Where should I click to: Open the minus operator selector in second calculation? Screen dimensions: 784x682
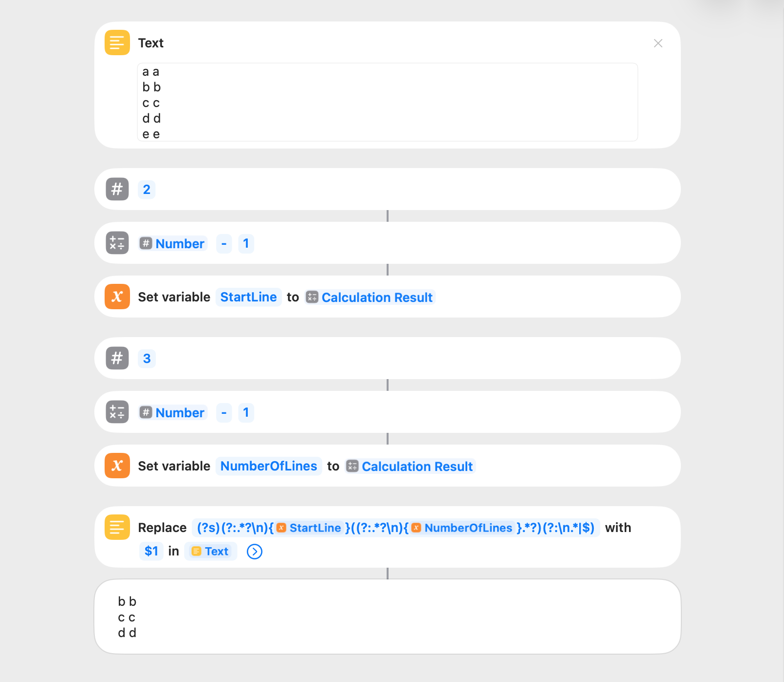tap(224, 412)
